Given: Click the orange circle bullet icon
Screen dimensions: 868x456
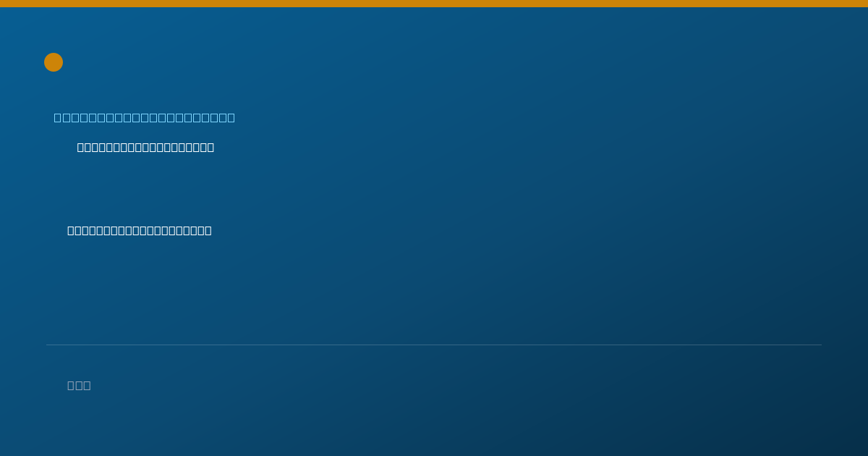Looking at the screenshot, I should (54, 62).
